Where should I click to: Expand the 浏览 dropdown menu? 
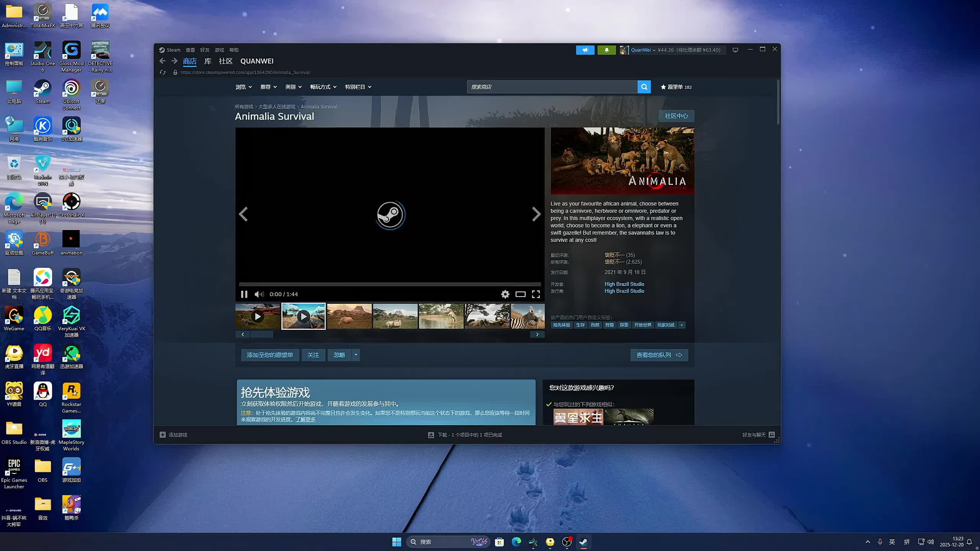tap(243, 87)
